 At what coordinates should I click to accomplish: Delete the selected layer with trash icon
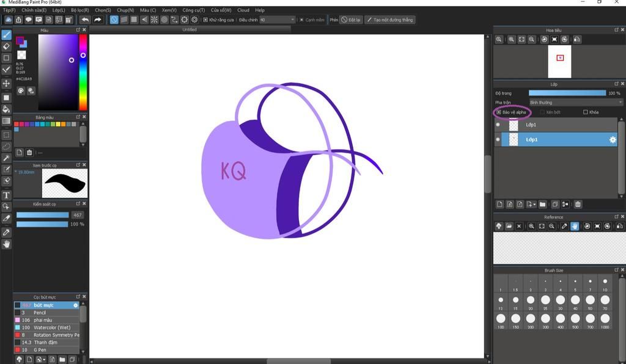tap(578, 205)
